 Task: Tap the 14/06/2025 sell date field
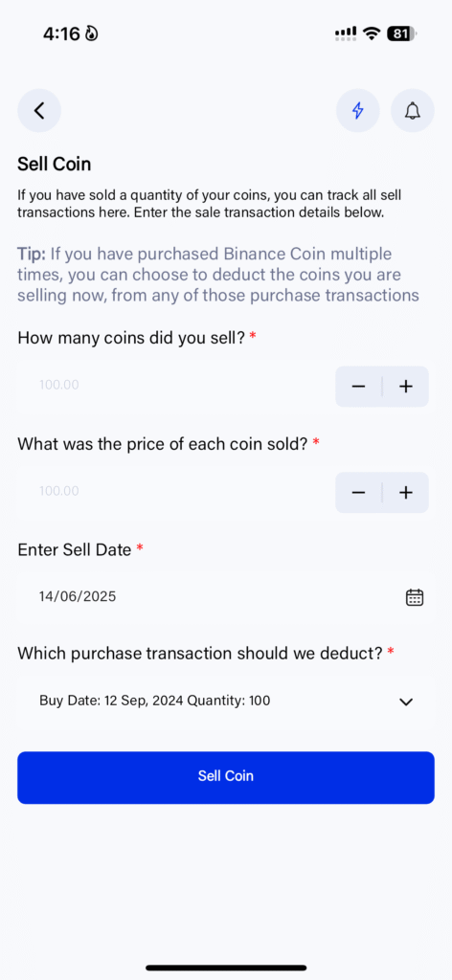[x=226, y=597]
